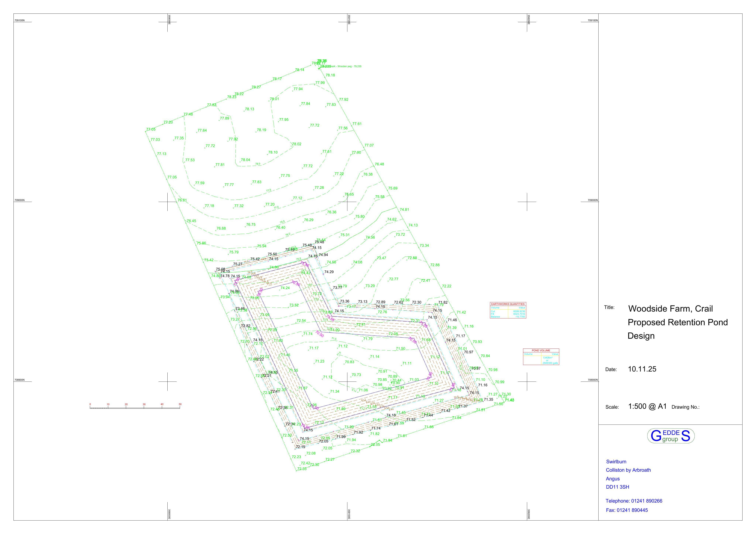The image size is (756, 534).
Task: Click the boundary spot height '72.33'
Action: pyautogui.click(x=302, y=469)
